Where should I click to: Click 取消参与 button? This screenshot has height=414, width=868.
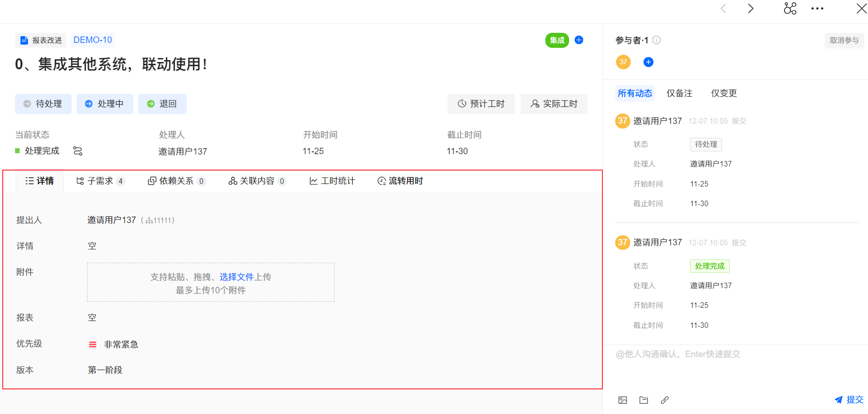844,41
